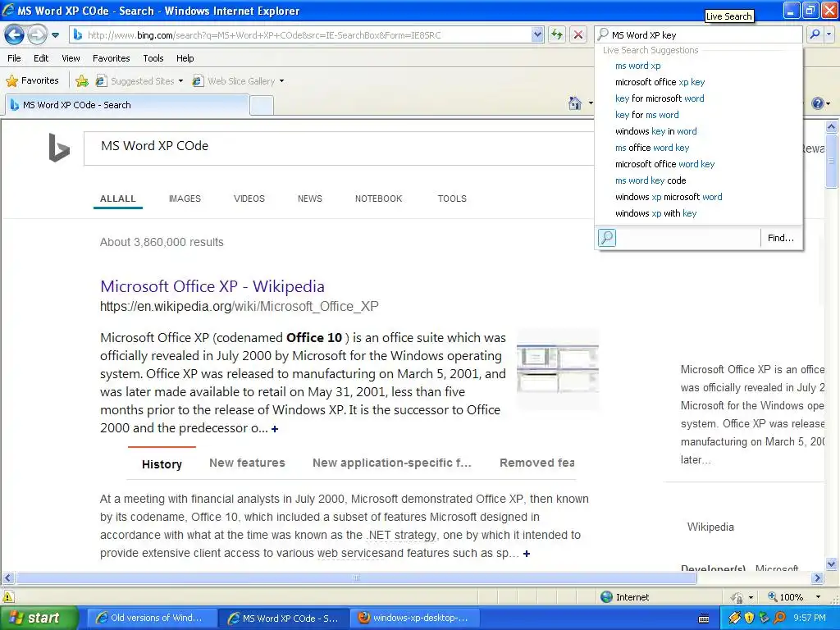The height and width of the screenshot is (630, 840).
Task: Select the ALL results tab
Action: (118, 199)
